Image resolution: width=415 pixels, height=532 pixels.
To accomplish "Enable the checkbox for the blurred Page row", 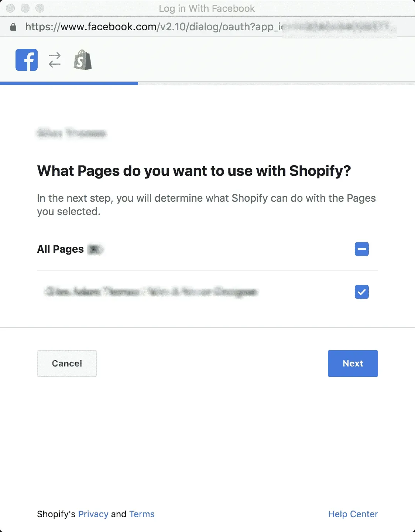I will (361, 292).
